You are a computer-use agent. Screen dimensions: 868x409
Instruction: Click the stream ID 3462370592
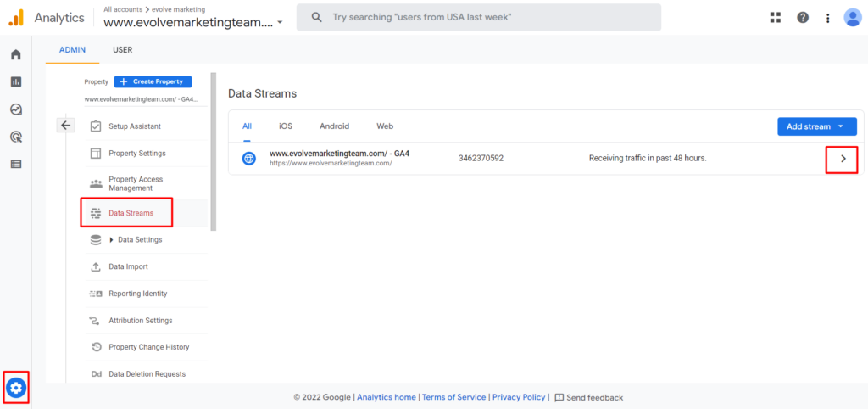481,159
